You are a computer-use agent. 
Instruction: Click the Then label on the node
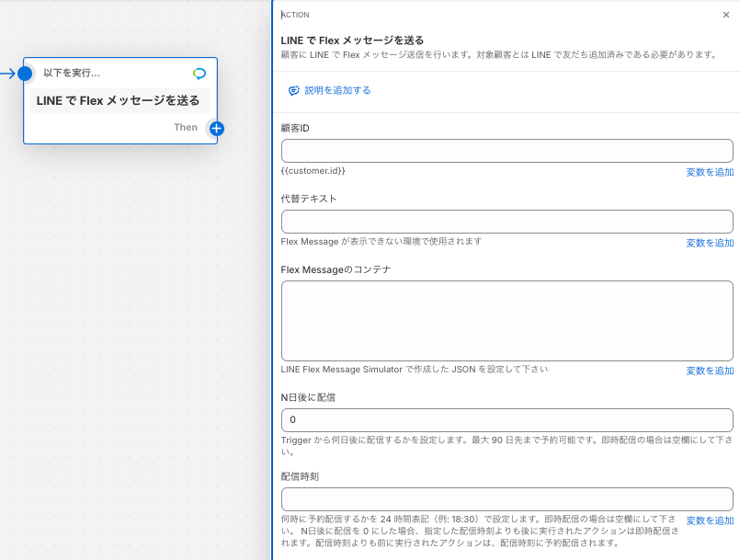coord(186,128)
